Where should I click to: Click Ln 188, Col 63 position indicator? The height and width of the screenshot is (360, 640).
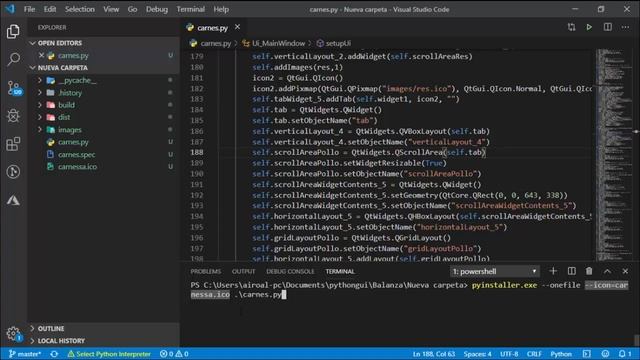[x=433, y=354]
